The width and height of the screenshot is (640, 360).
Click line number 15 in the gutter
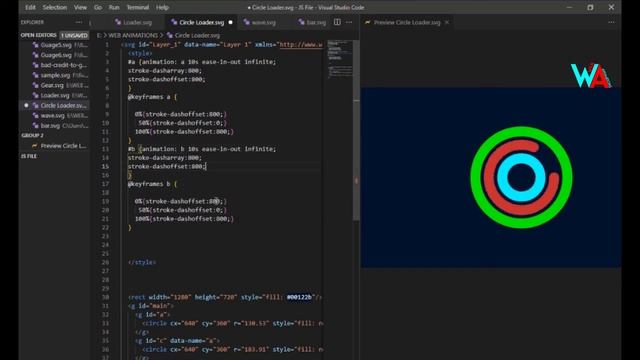click(x=105, y=167)
